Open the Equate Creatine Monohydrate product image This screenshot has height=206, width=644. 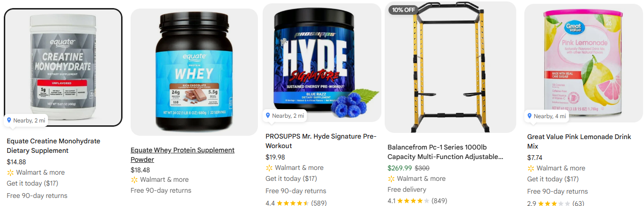click(x=63, y=67)
